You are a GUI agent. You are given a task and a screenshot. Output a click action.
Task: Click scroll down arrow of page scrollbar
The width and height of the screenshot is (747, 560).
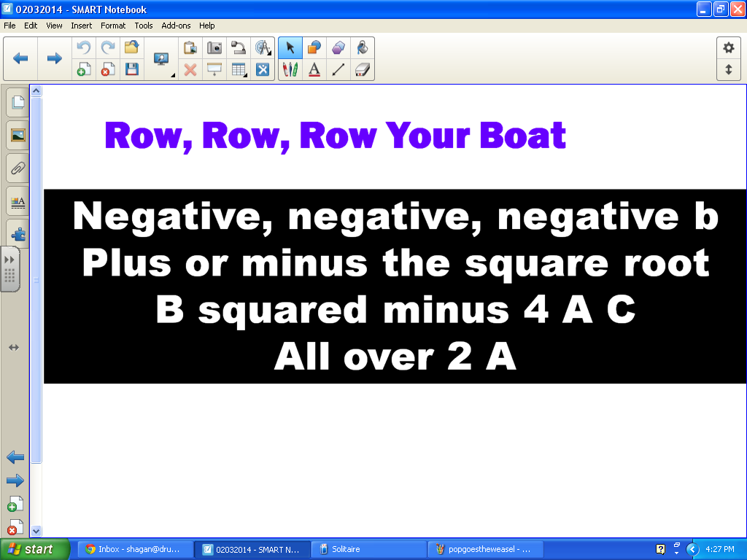[36, 531]
